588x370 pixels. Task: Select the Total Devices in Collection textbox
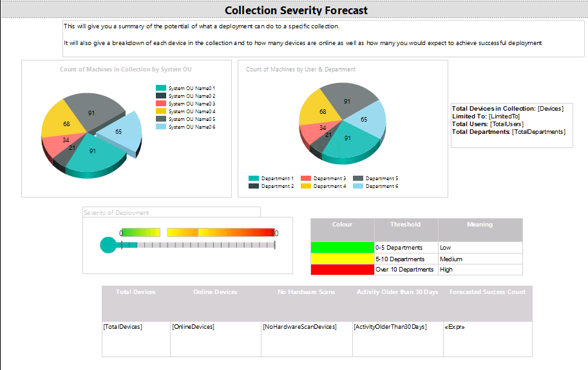(511, 125)
